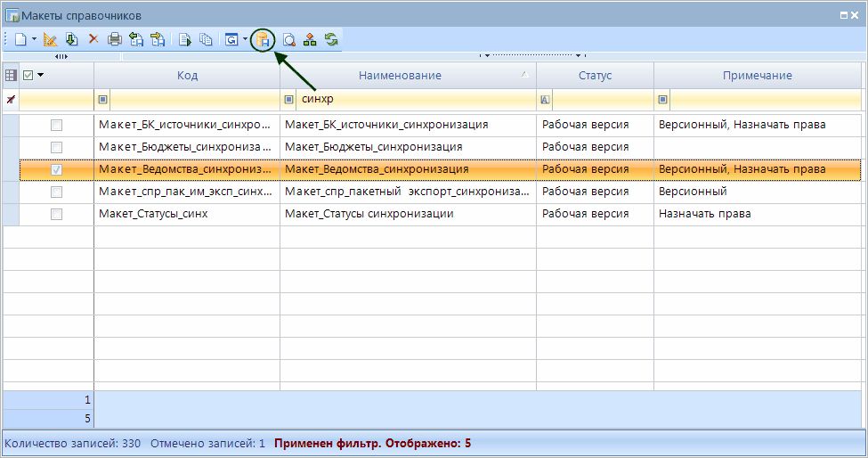Click the green refresh arrows icon
This screenshot has width=868, height=458.
click(331, 39)
